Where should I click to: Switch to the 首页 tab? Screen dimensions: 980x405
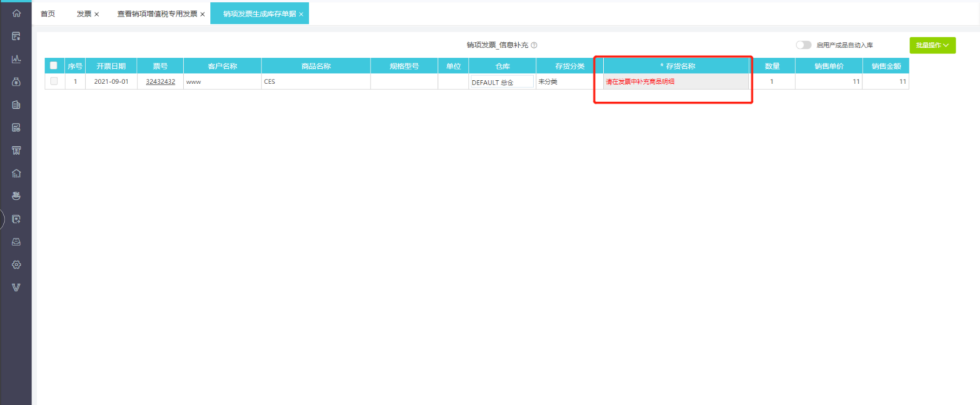(48, 13)
